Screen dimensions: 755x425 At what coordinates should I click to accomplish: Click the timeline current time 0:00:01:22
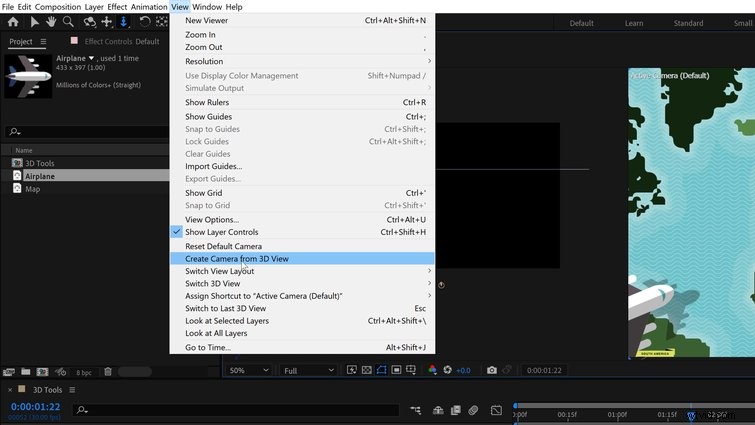pyautogui.click(x=36, y=407)
